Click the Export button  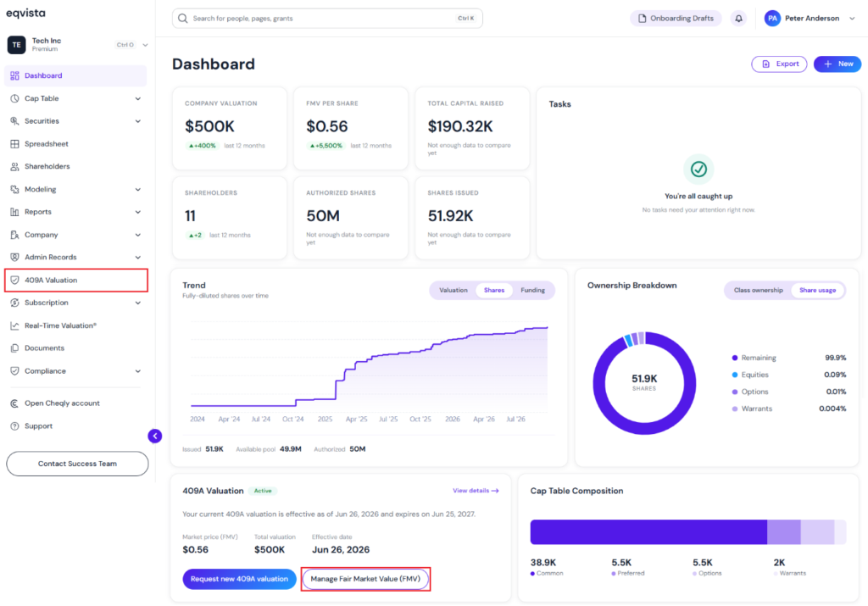779,64
